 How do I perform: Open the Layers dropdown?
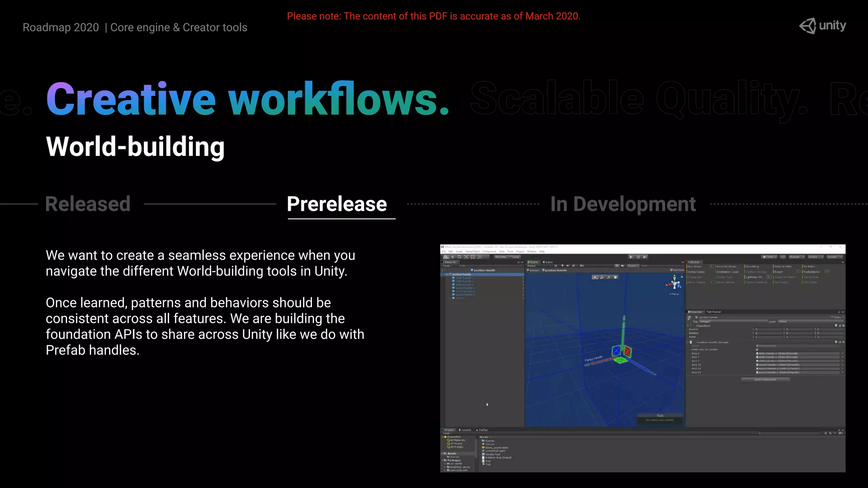[x=815, y=257]
